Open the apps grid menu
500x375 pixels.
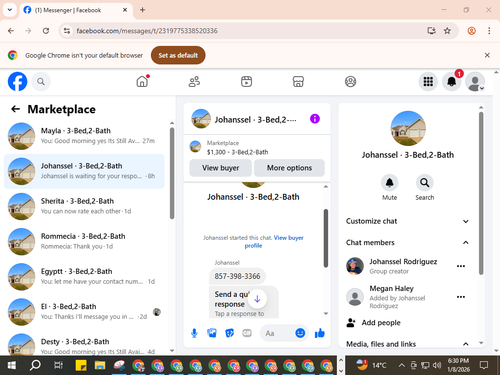pos(428,81)
